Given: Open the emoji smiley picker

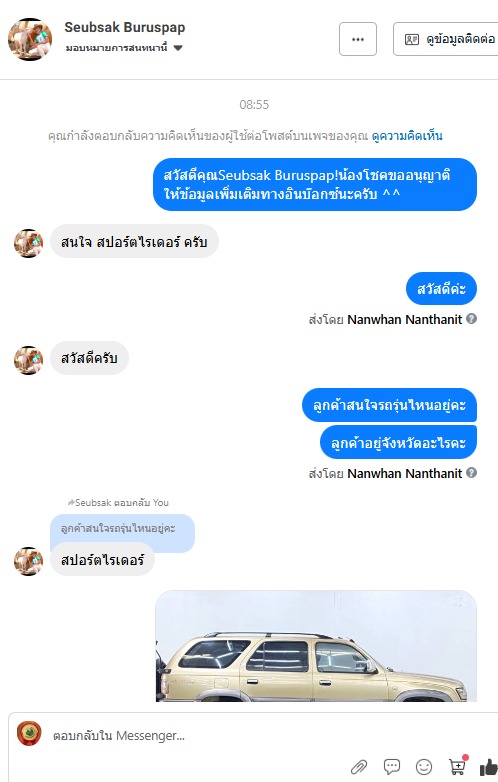Looking at the screenshot, I should (424, 766).
